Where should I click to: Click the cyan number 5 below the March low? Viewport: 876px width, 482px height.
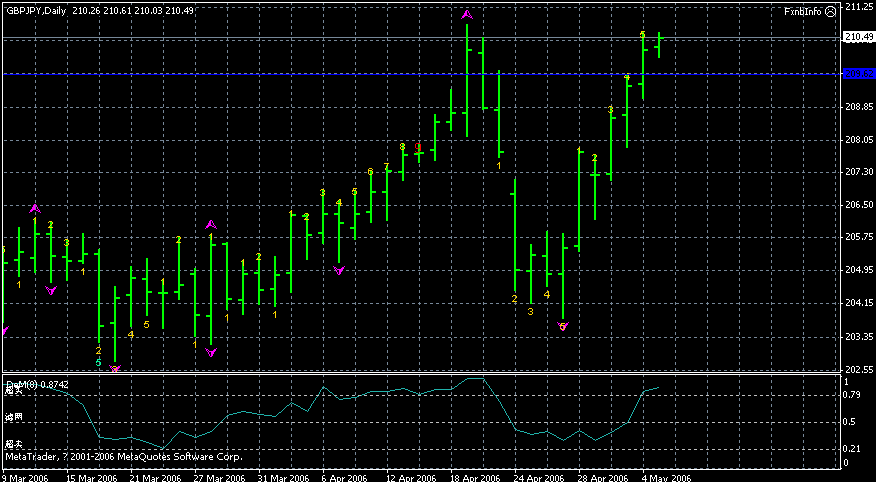(x=98, y=361)
